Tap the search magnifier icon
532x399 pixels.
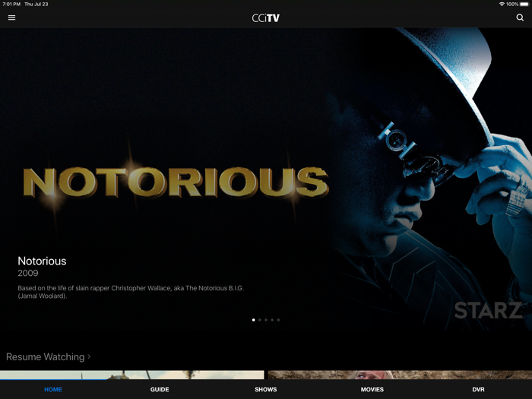[520, 17]
